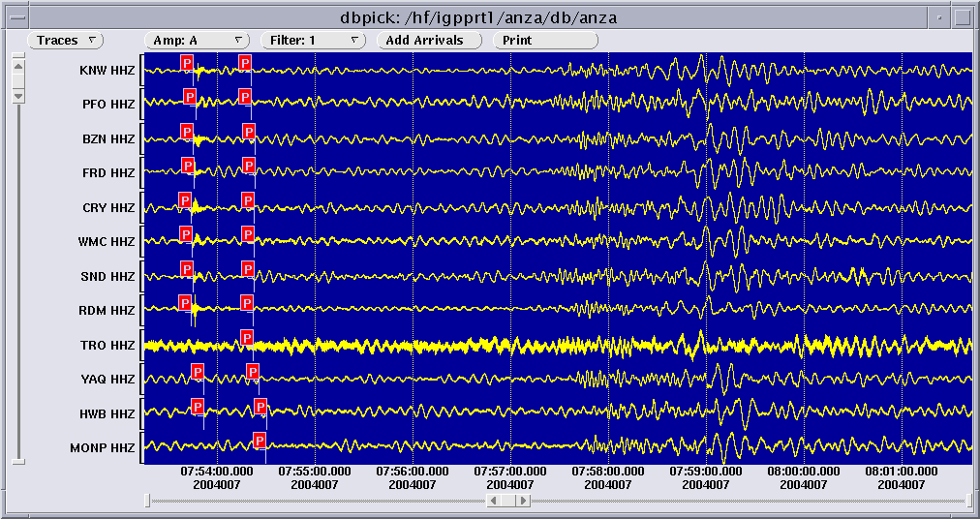Click the 07:56:00.000 time axis label

pyautogui.click(x=413, y=472)
